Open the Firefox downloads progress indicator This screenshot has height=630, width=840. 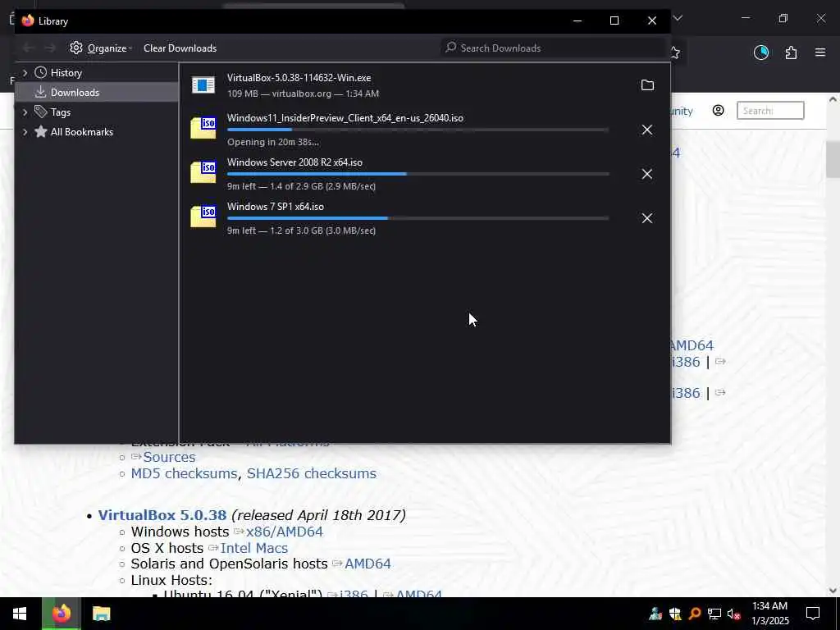(760, 52)
